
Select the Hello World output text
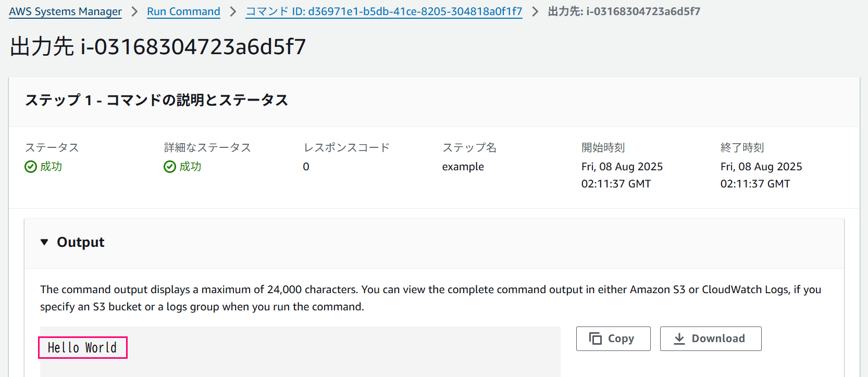pyautogui.click(x=82, y=347)
